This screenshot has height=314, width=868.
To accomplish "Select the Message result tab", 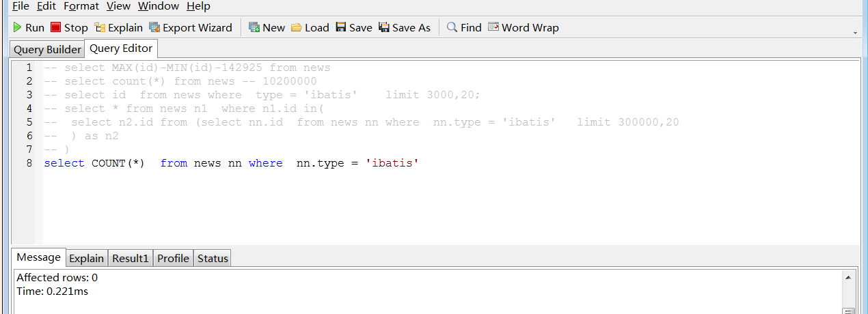I will point(38,257).
